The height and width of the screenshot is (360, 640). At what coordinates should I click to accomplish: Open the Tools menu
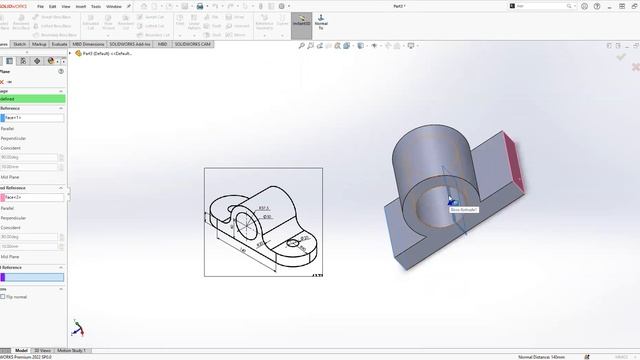pyautogui.click(x=96, y=7)
